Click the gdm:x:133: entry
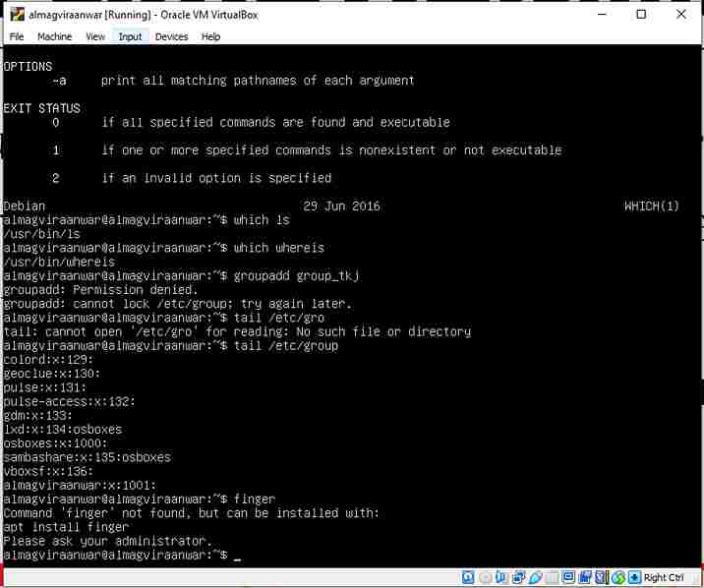 (x=38, y=415)
